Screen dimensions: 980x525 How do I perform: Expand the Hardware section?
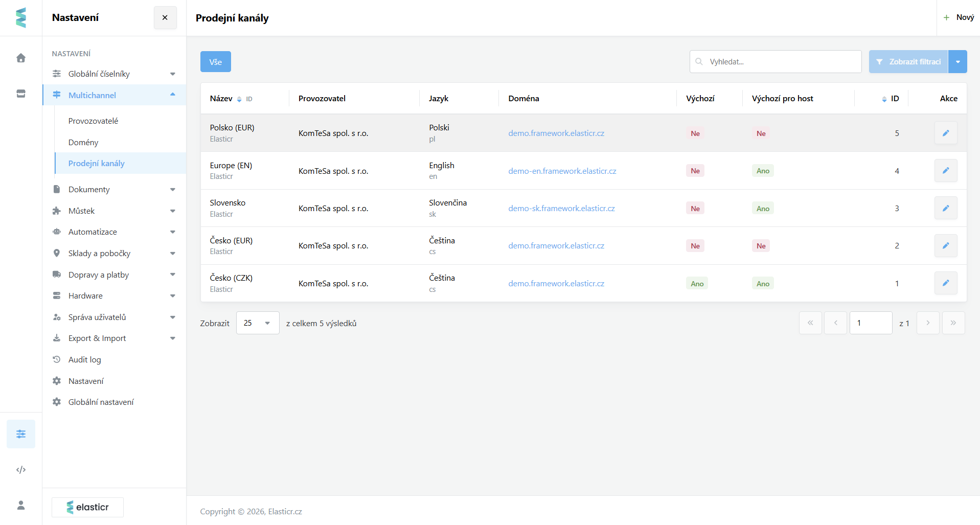click(115, 296)
